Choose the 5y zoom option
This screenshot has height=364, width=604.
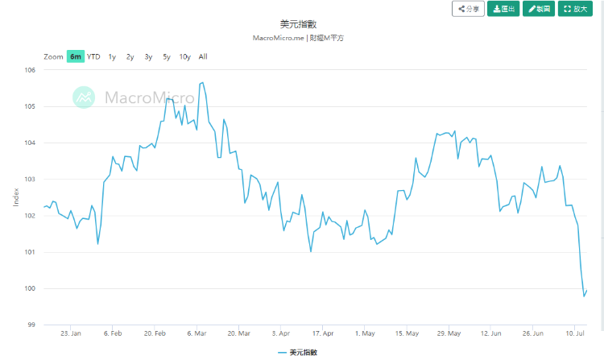click(167, 57)
